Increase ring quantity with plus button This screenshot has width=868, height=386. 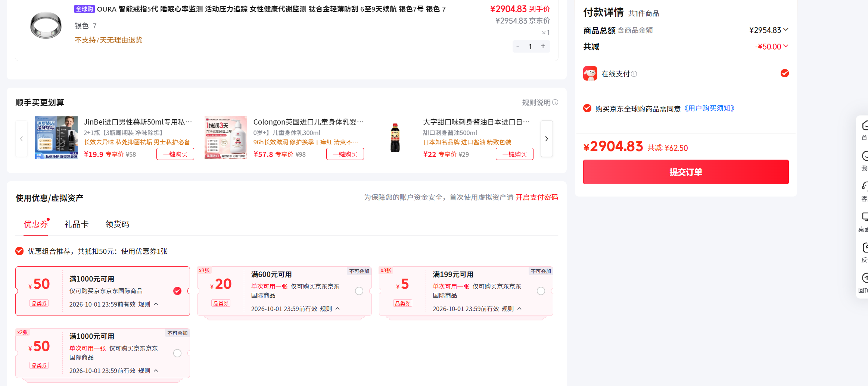tap(543, 46)
